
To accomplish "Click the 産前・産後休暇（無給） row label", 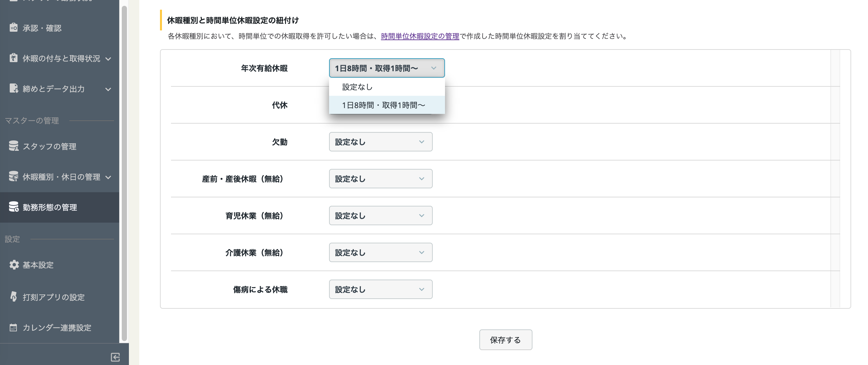I will pos(243,179).
